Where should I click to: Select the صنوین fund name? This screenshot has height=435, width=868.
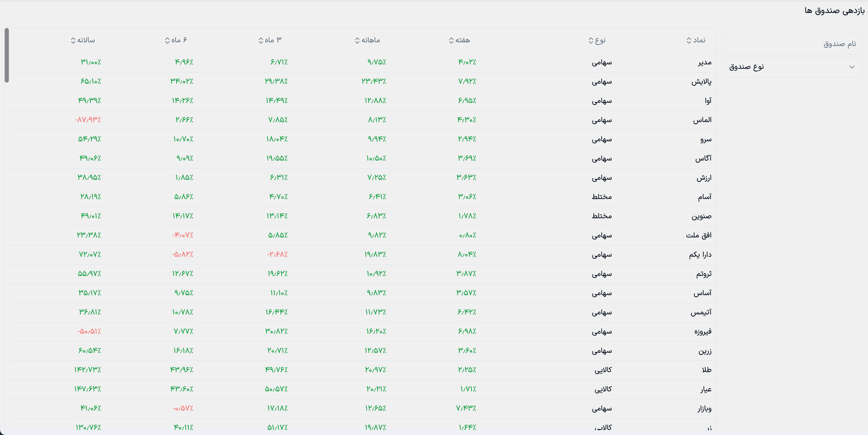[701, 216]
